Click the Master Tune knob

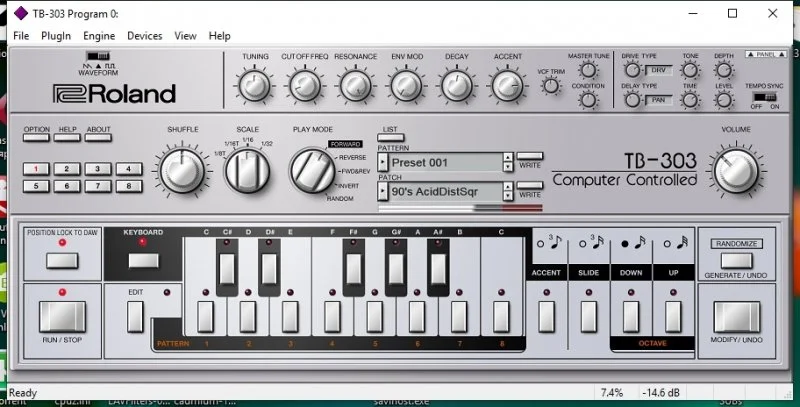click(588, 70)
